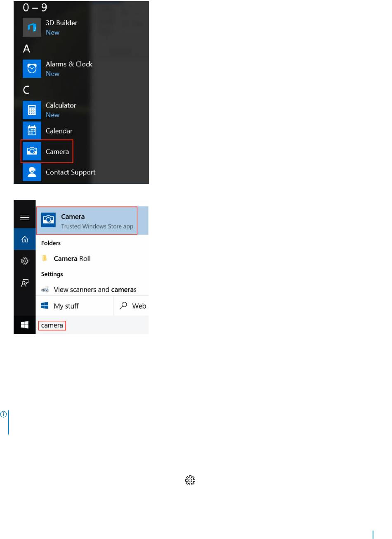Click the Settings category heading in results
The image size is (392, 539).
(x=52, y=274)
